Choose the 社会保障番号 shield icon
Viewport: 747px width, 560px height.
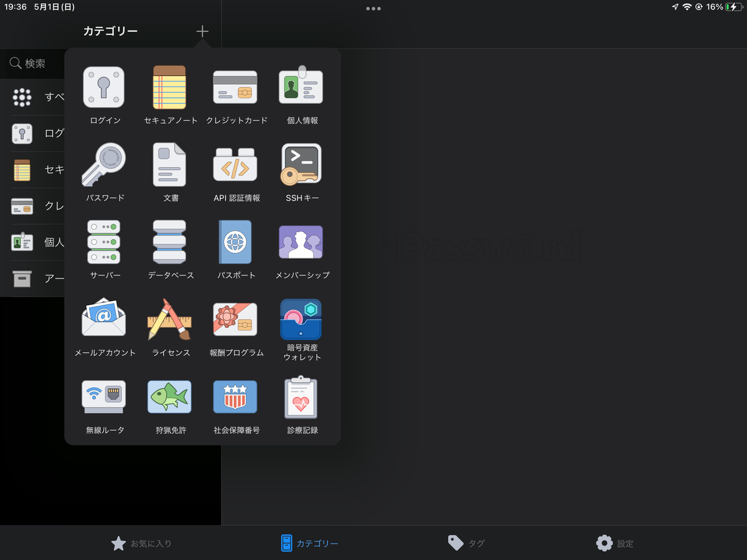(x=235, y=397)
